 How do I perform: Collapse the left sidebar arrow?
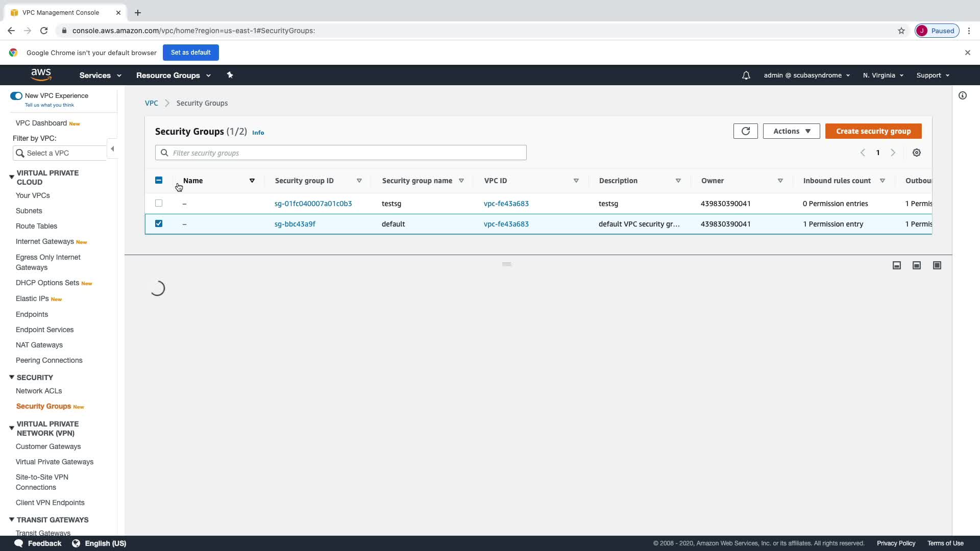tap(112, 149)
